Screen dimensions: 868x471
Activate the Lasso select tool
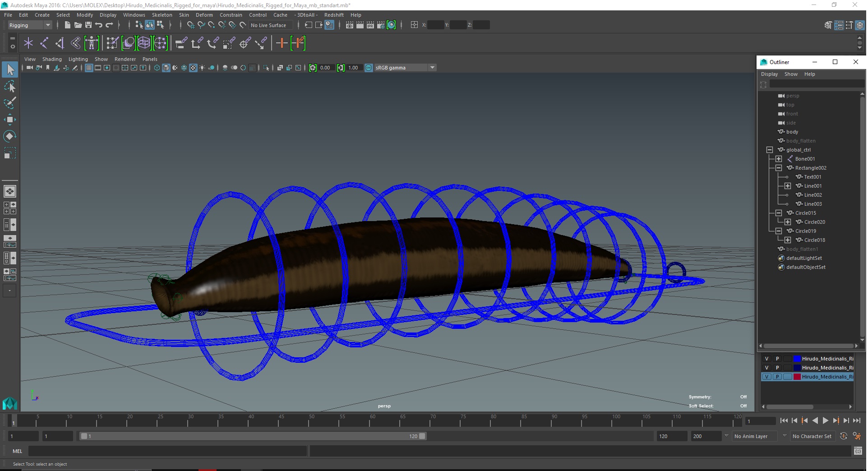10,86
